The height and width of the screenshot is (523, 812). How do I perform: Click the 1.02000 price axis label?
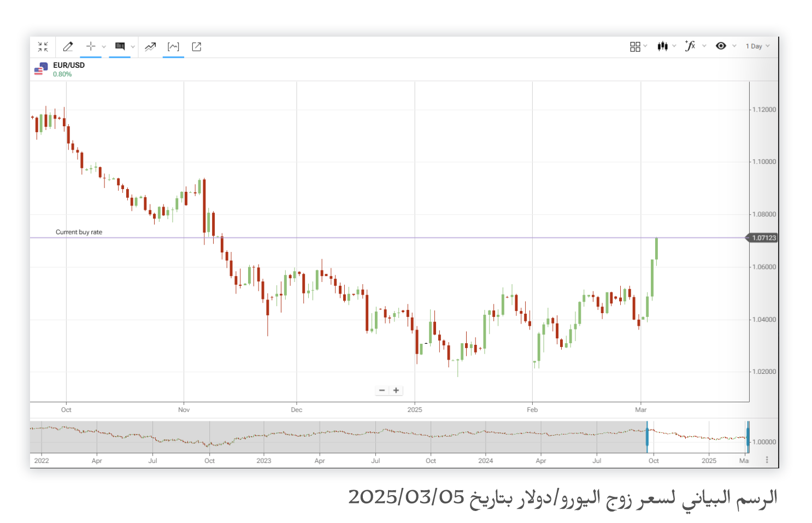point(764,372)
